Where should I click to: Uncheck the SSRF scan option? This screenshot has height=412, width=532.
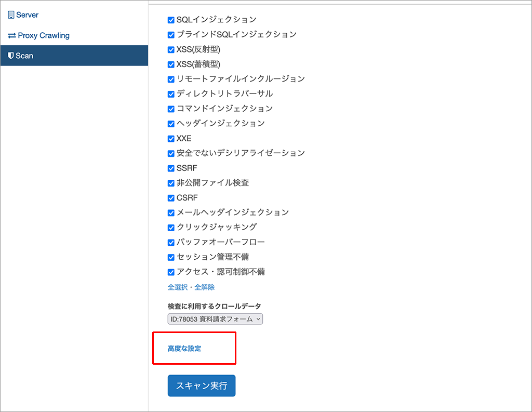(x=171, y=168)
